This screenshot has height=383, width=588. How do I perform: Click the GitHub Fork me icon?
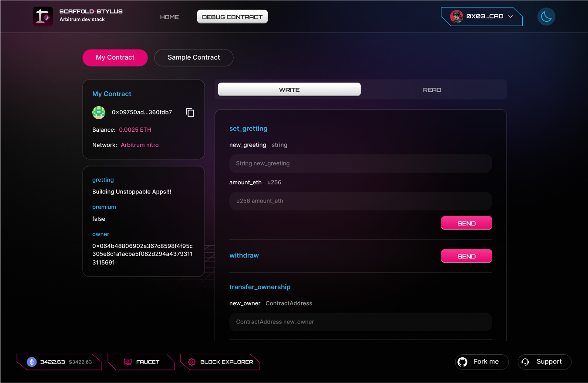coord(463,362)
